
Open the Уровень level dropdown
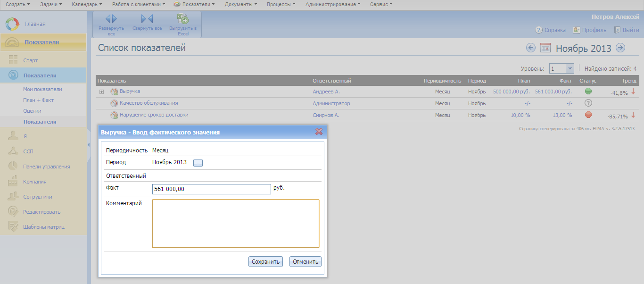(570, 69)
